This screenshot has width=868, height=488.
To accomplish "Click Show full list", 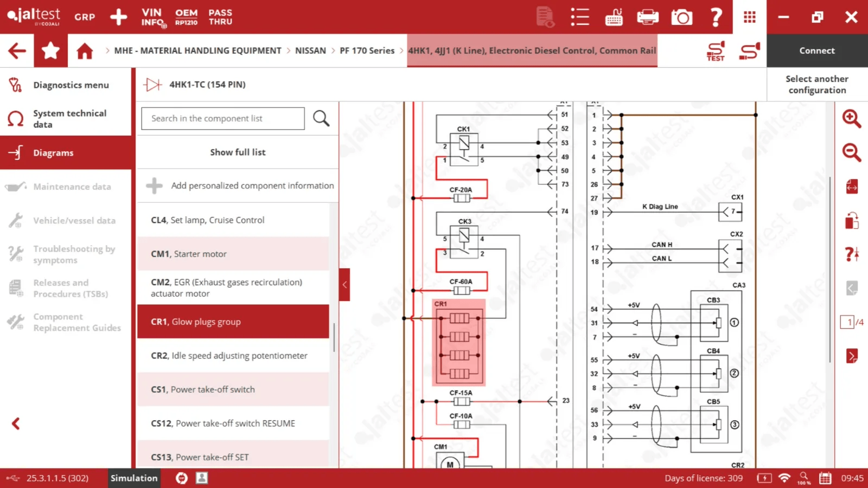I will pos(238,152).
